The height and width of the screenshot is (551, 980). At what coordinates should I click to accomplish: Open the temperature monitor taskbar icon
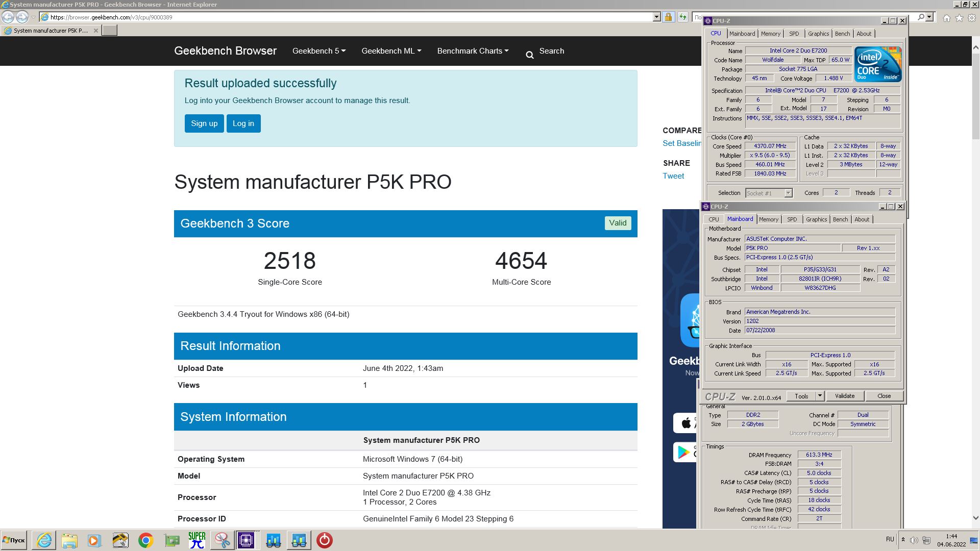coord(120,540)
